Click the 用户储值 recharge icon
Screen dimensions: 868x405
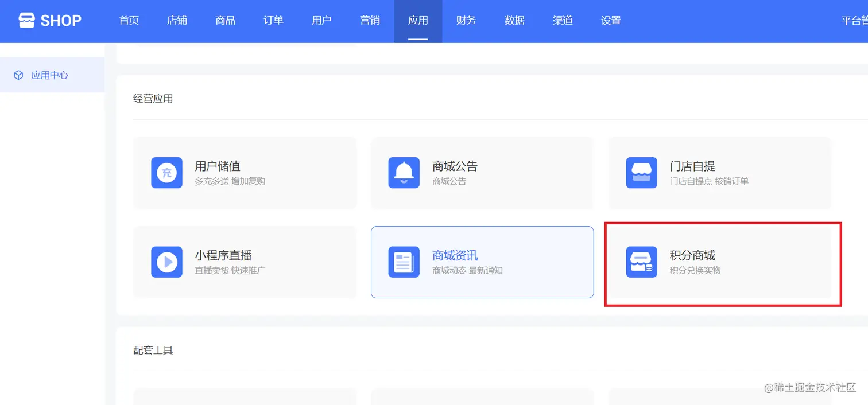pos(166,173)
